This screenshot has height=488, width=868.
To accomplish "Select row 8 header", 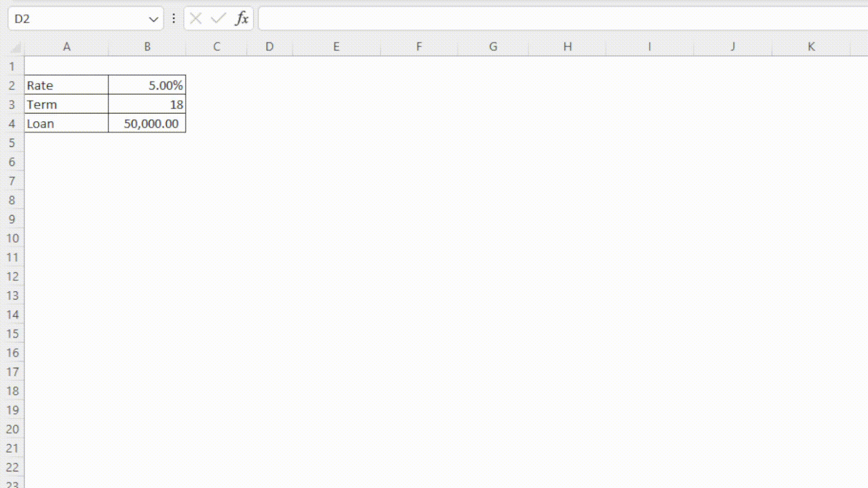I will pos(12,200).
